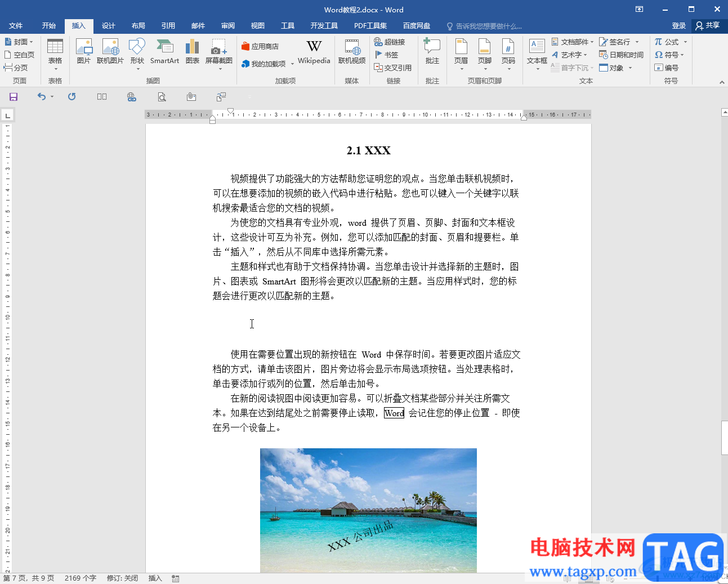728x584 pixels.
Task: Open the 应用商店 add-in store
Action: (260, 47)
